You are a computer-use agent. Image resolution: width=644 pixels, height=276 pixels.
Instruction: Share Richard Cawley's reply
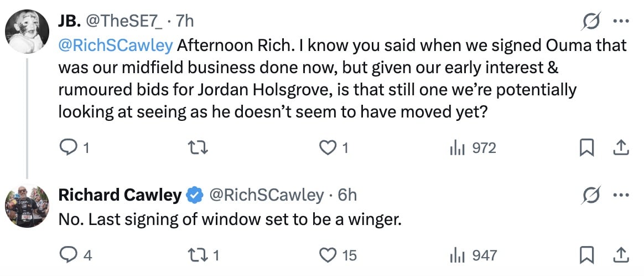coord(621,255)
